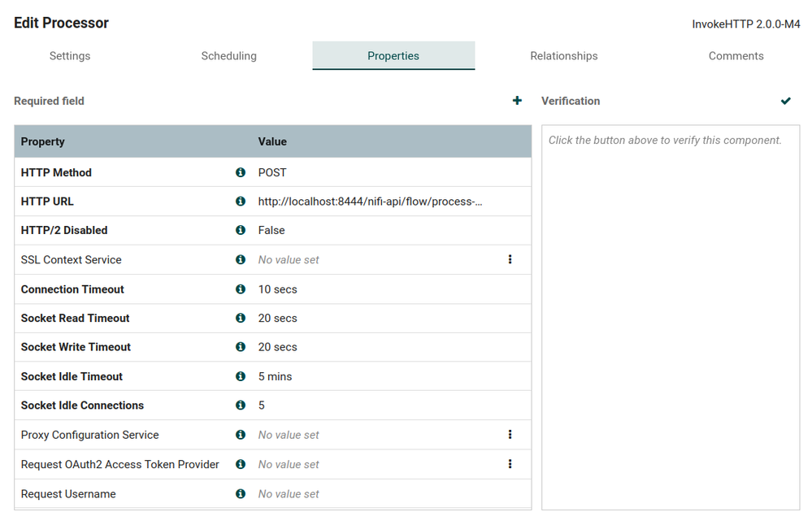Open SSL Context Service options menu

coord(510,260)
